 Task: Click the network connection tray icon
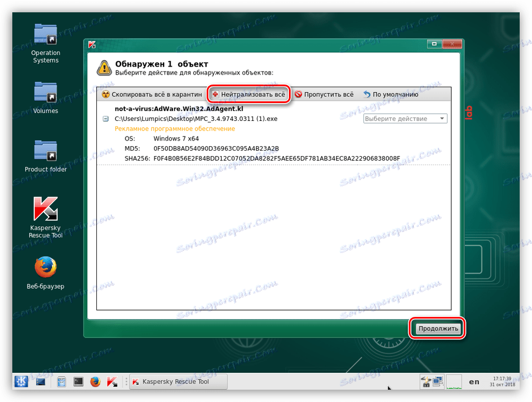438,382
